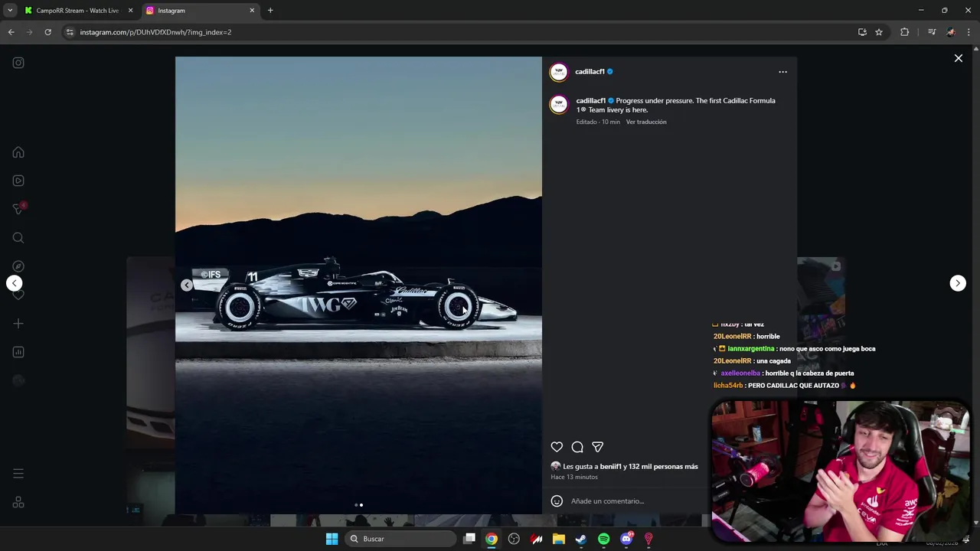Click cadillacf1 username in the caption
Image resolution: width=980 pixels, height=551 pixels.
coord(590,100)
